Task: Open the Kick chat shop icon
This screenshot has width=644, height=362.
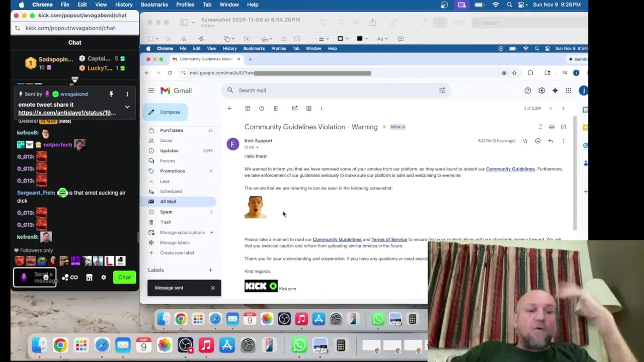Action: point(89,277)
